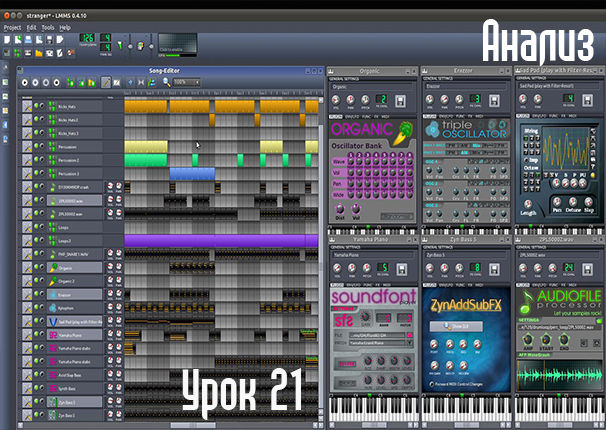Save preset in the Zyn Bass 5 window
The image size is (606, 430).
pyautogui.click(x=494, y=269)
